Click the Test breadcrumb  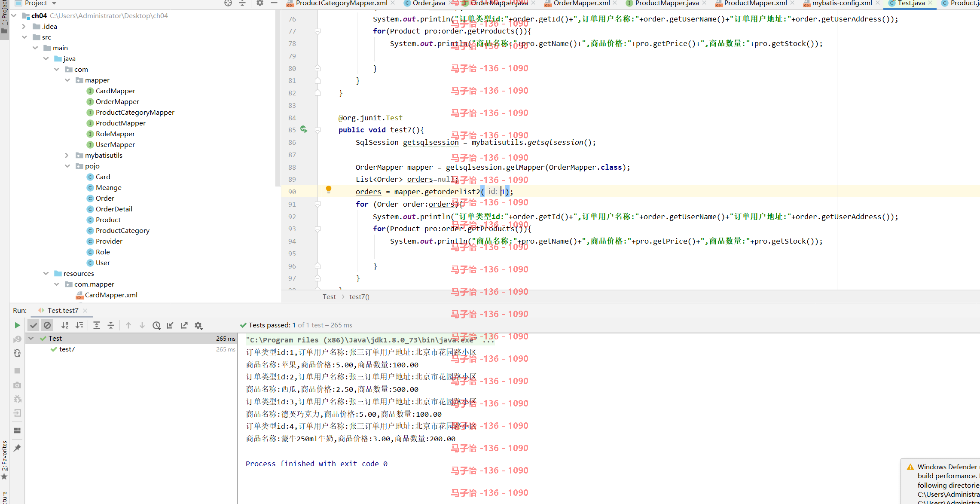pos(329,297)
